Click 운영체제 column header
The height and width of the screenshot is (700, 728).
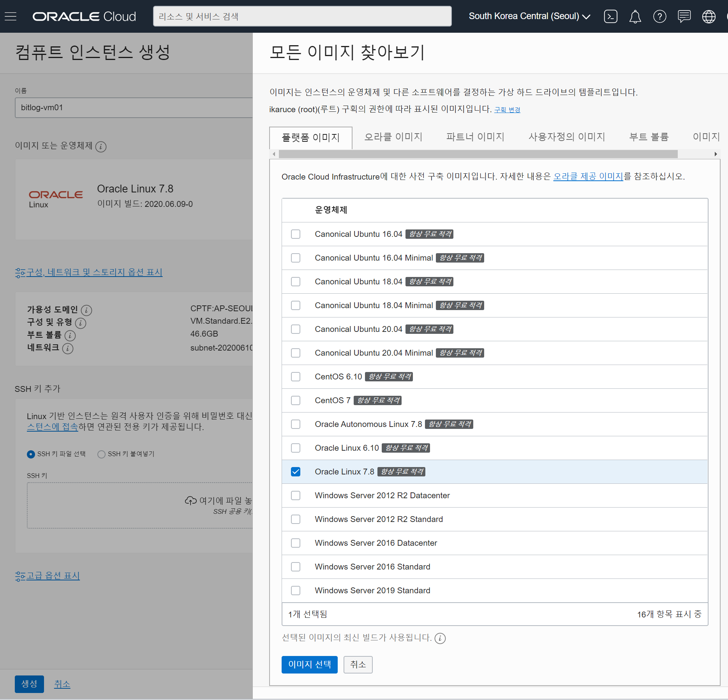point(331,210)
